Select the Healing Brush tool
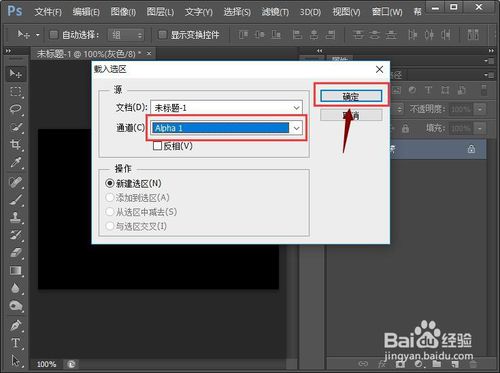500x373 pixels. 15,182
